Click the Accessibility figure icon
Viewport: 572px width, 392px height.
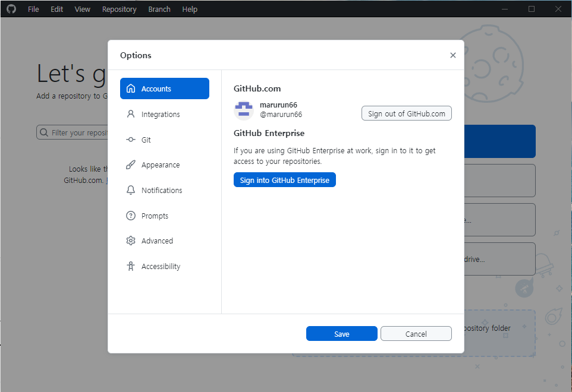click(131, 266)
